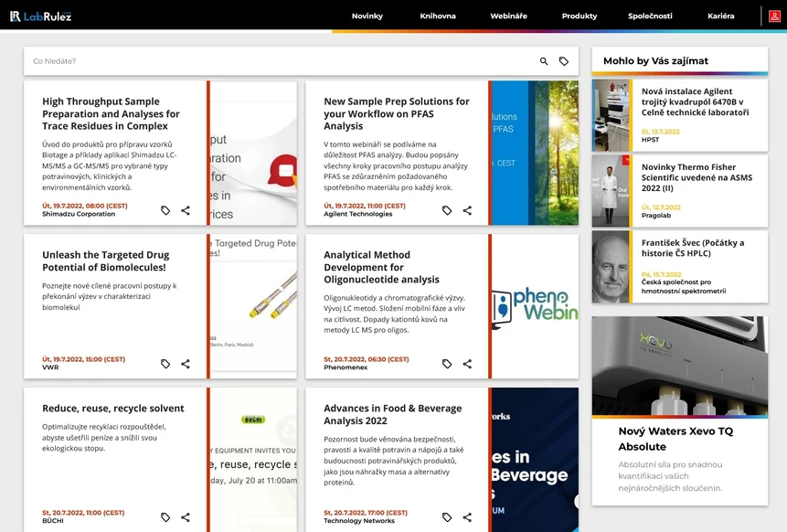
Task: Click the PFAS forest preview image
Action: point(535,153)
